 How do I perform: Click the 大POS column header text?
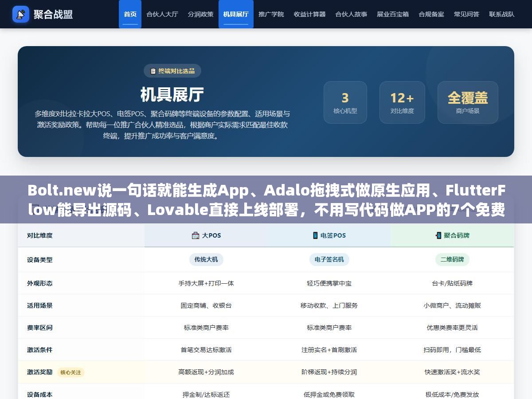point(211,235)
